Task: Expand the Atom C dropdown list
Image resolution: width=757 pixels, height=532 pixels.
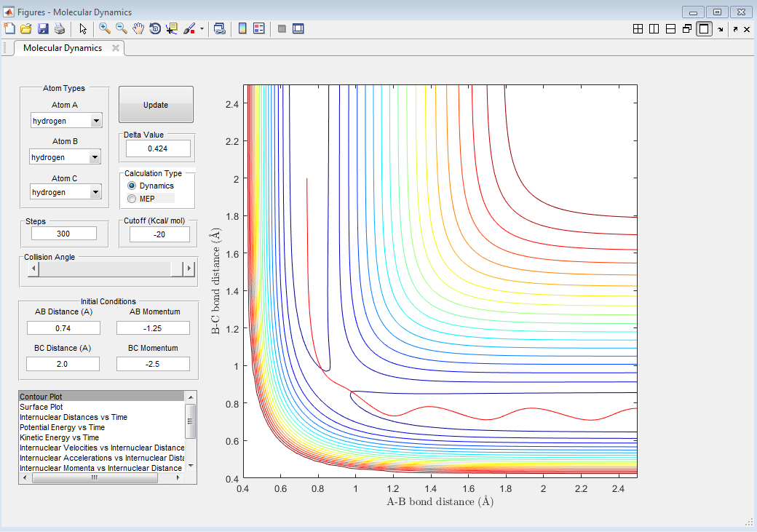Action: click(95, 192)
